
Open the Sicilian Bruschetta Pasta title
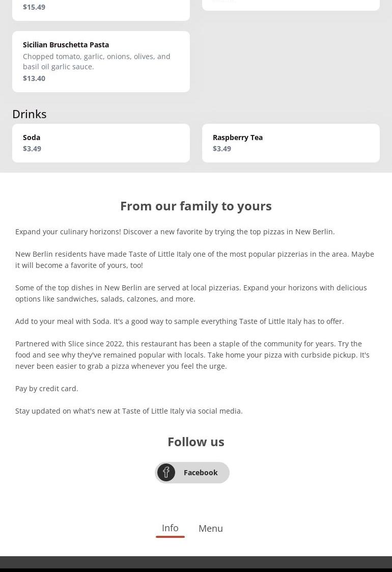point(66,44)
